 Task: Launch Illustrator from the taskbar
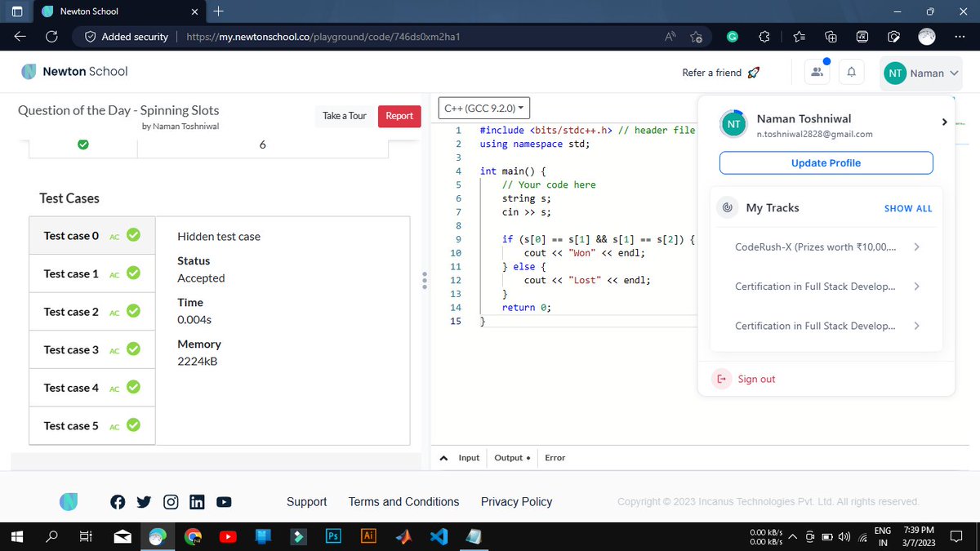pos(368,536)
